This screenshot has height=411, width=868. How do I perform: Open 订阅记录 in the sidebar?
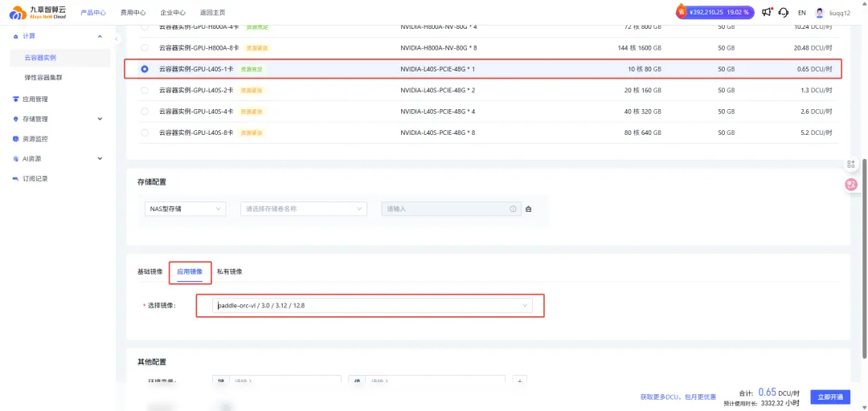(35, 178)
